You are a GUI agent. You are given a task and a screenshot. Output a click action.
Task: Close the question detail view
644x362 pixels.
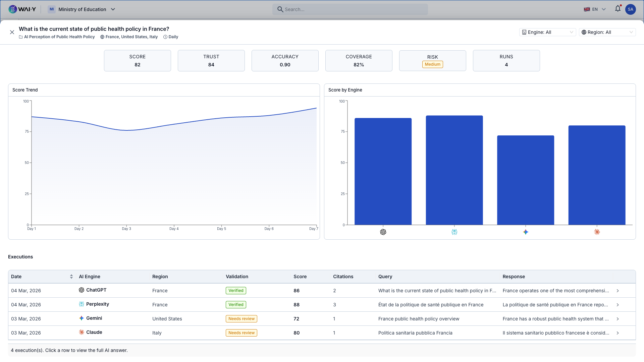[12, 32]
